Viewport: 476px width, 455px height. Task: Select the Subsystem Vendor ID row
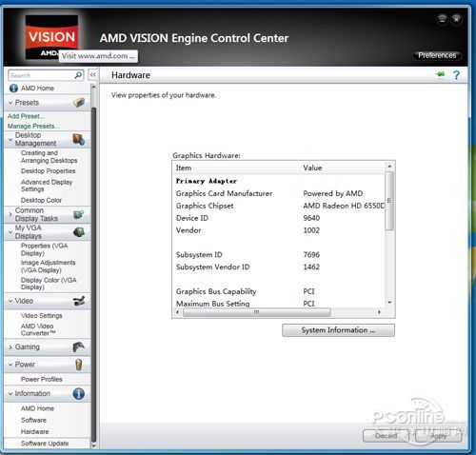(280, 267)
